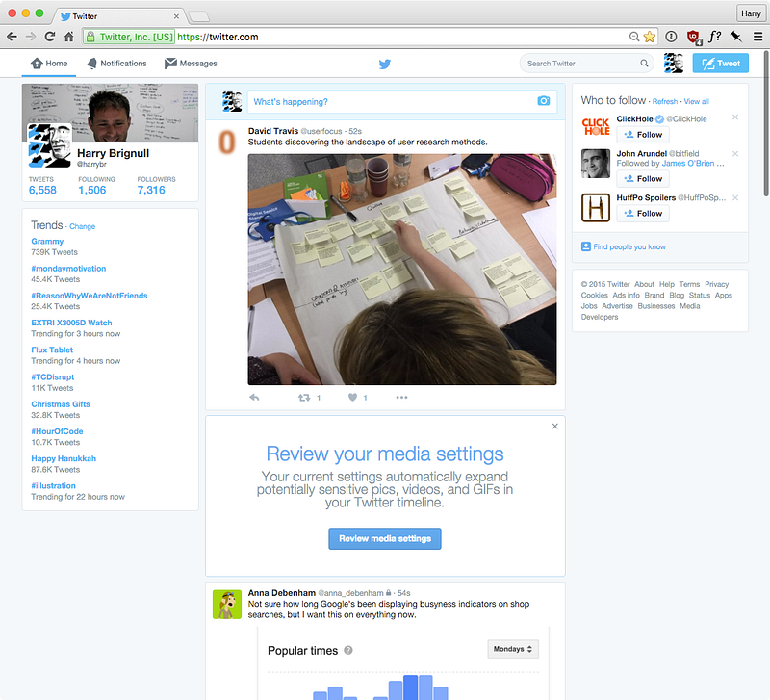This screenshot has width=770, height=700.
Task: Bookmark this page with the star icon
Action: [649, 37]
